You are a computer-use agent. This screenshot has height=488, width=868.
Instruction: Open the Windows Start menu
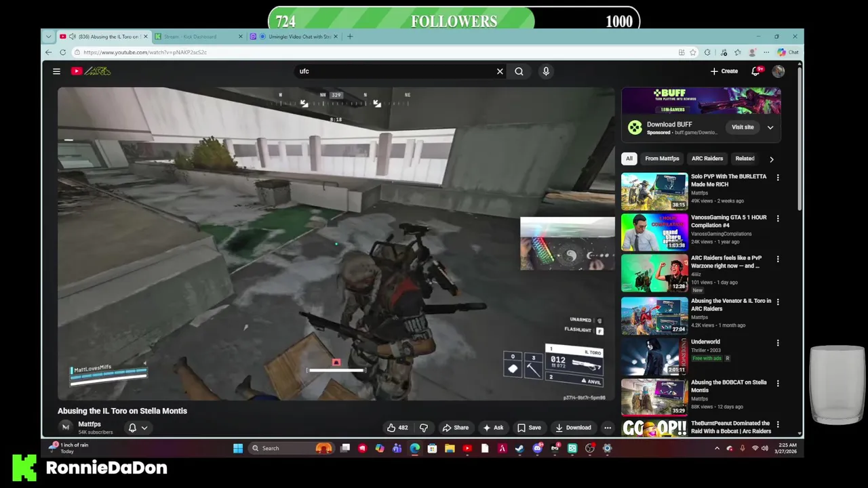(238, 448)
